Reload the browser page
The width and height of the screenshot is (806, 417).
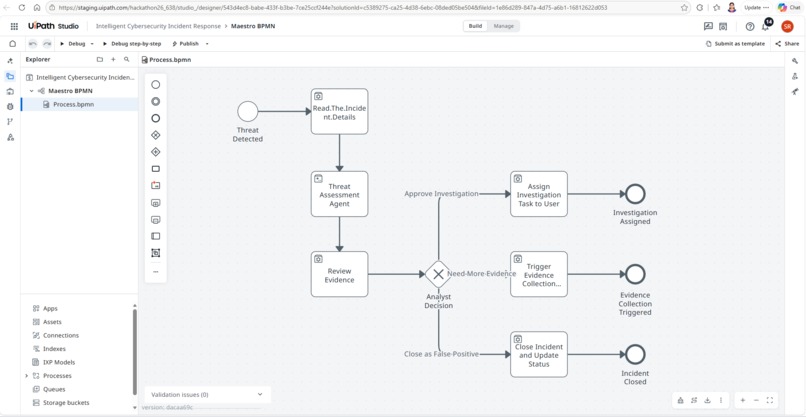[x=22, y=8]
